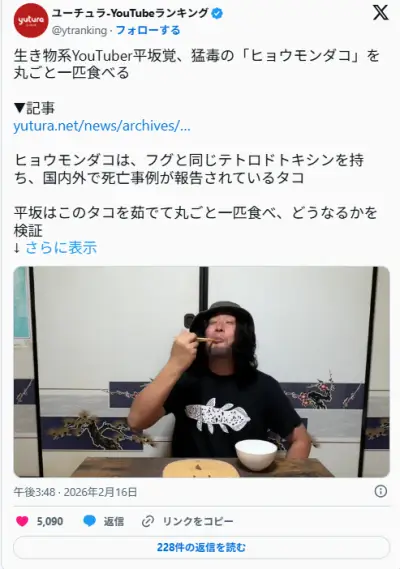This screenshot has height=569, width=400.
Task: Like the post with heart icon
Action: [x=22, y=521]
